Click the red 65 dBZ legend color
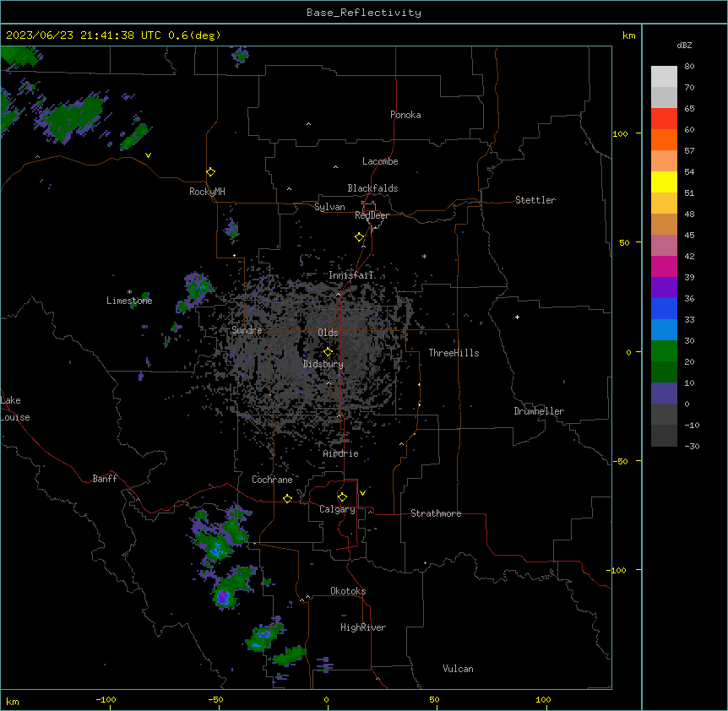 point(664,119)
